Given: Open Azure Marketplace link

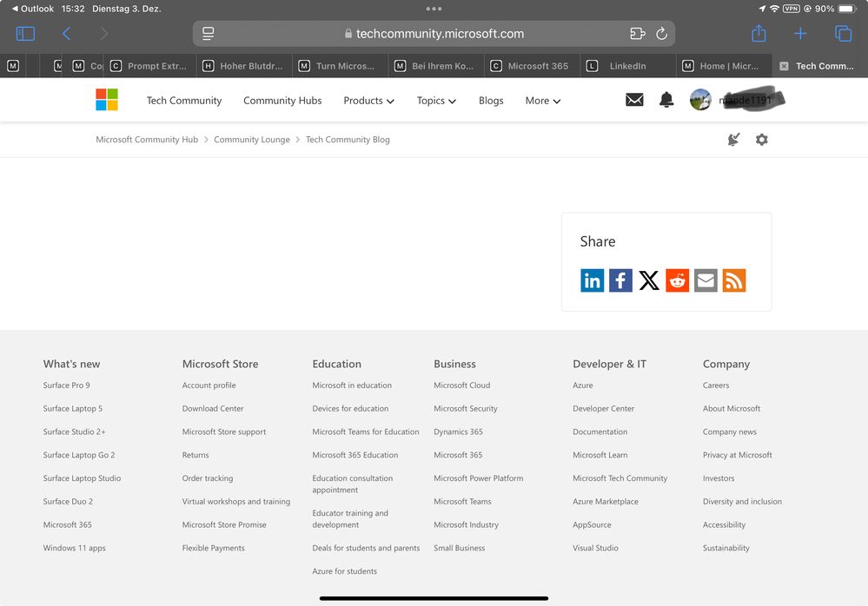Looking at the screenshot, I should [605, 501].
